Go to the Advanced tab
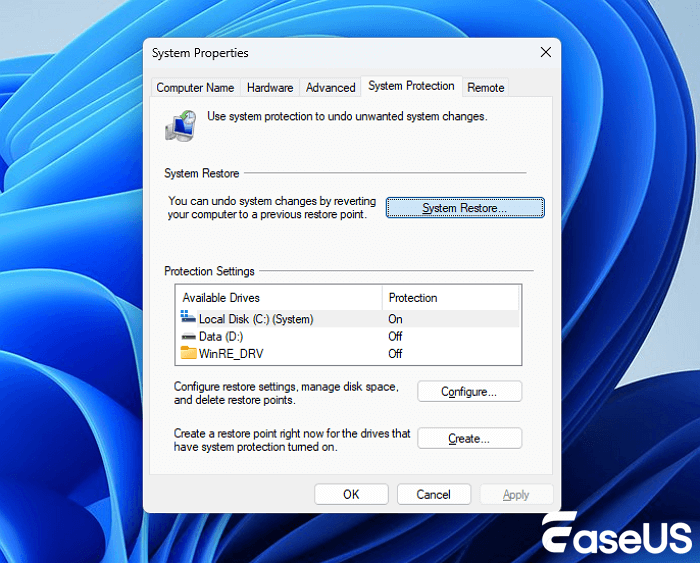 [330, 88]
